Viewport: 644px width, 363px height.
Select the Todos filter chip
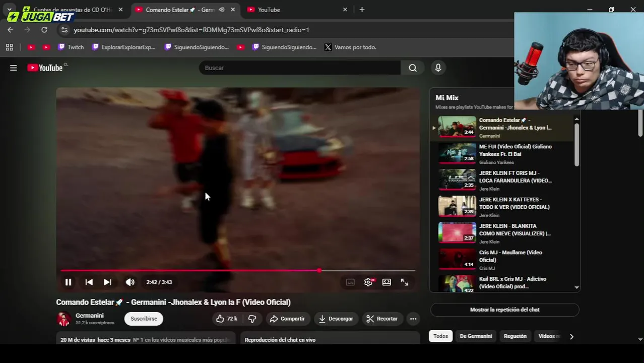coord(440,336)
